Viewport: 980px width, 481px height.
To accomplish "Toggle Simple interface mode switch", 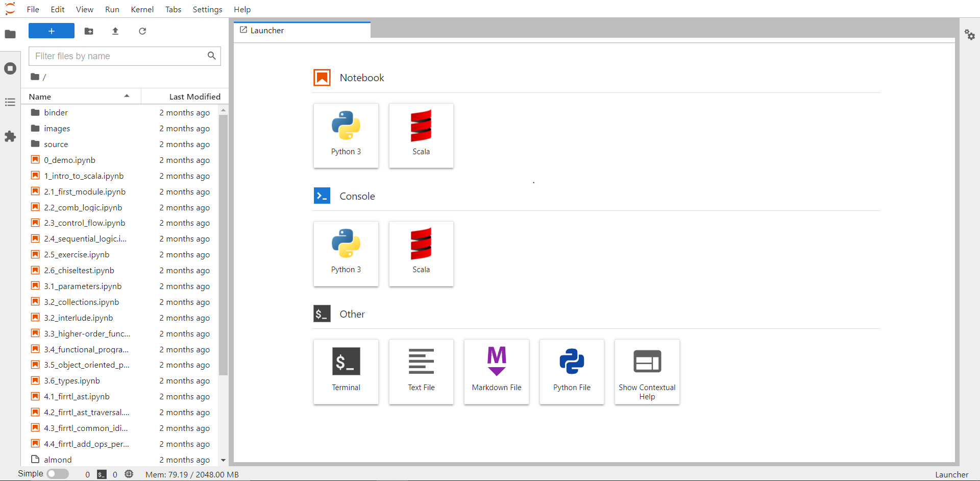I will pyautogui.click(x=58, y=474).
